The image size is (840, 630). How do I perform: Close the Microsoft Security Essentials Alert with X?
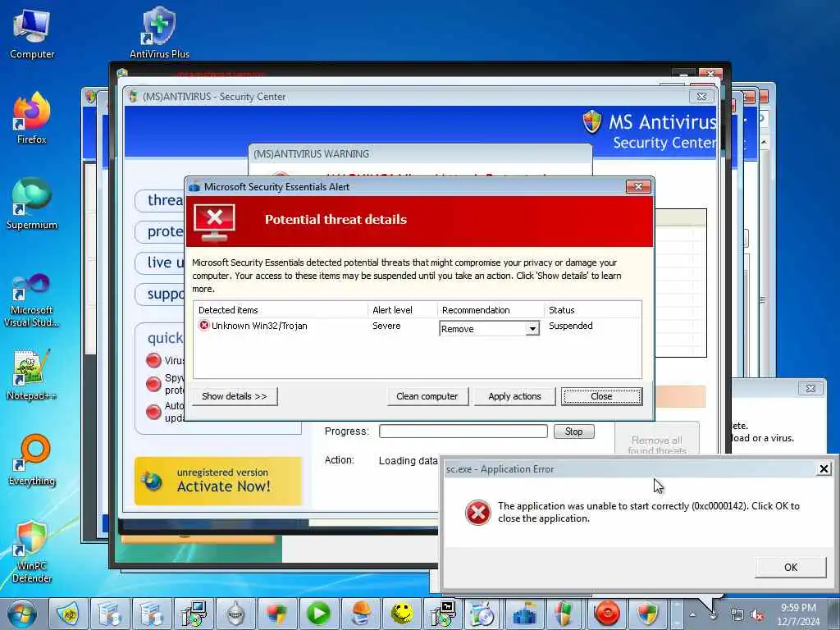click(638, 186)
